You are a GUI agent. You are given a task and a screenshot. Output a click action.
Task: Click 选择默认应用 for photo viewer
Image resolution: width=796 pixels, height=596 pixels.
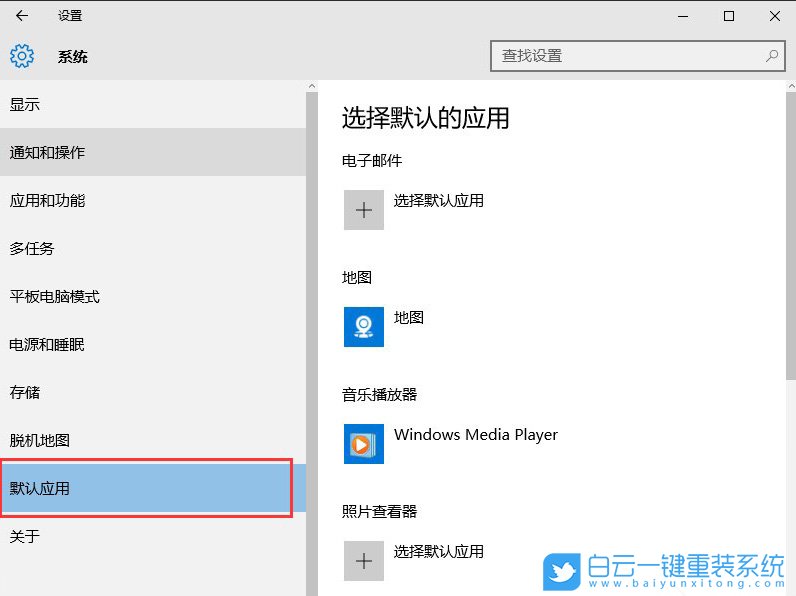click(439, 551)
